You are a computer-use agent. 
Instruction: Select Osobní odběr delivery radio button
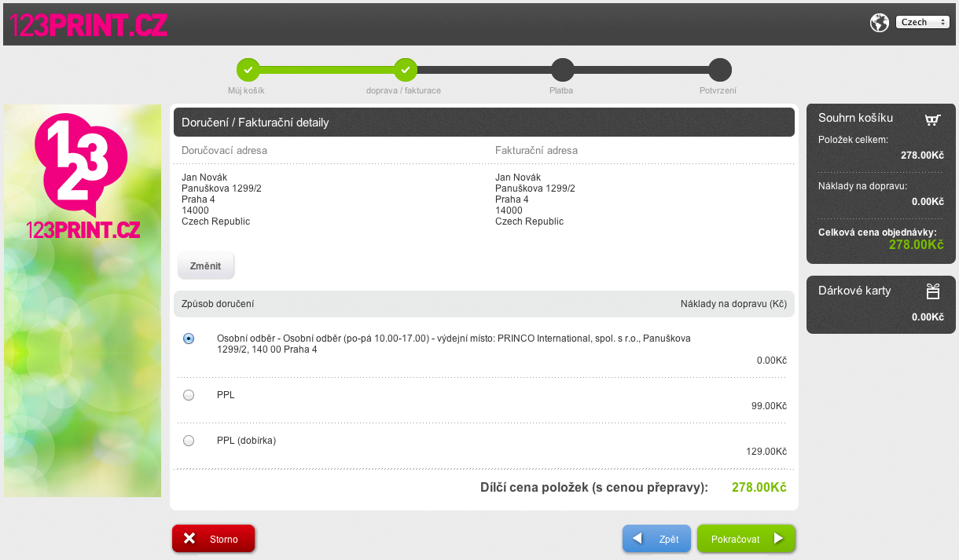(x=189, y=339)
